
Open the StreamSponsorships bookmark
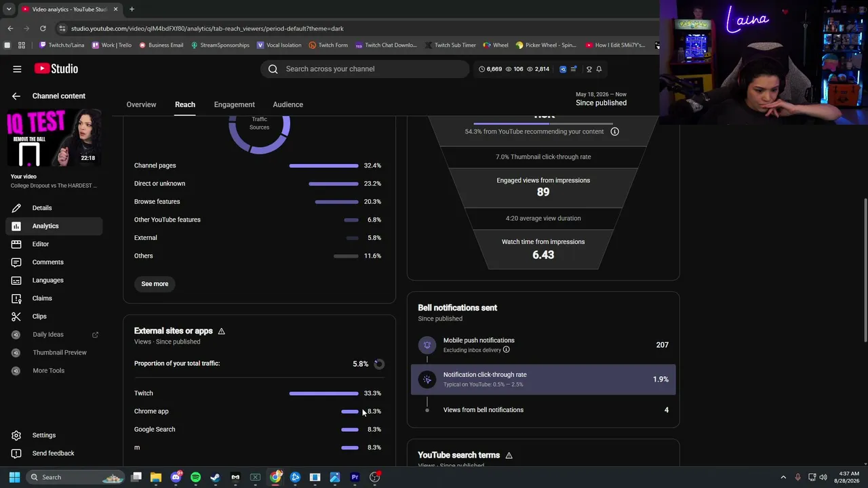tap(220, 45)
